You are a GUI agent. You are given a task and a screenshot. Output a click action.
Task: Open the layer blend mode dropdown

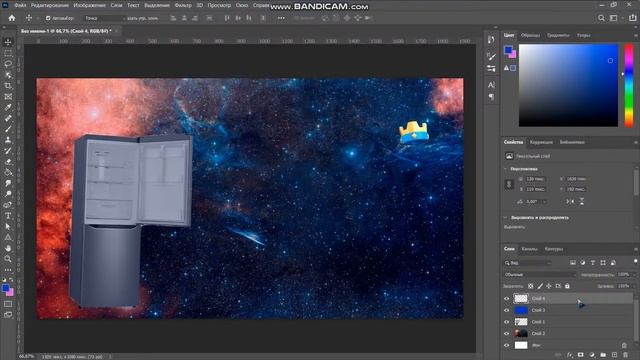coord(540,275)
